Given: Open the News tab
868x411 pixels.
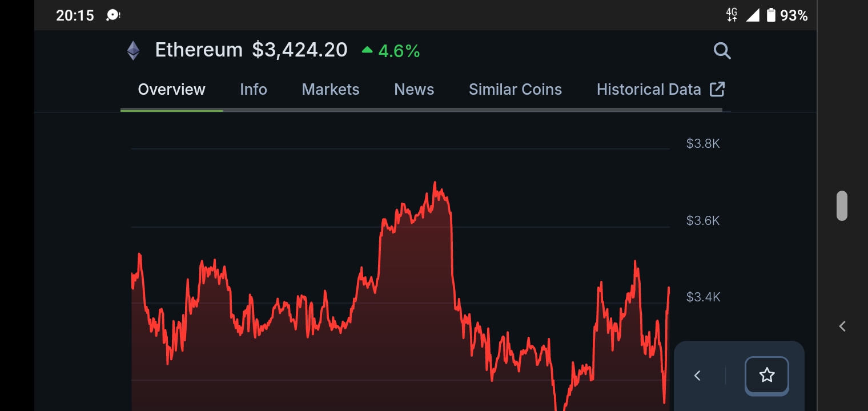Looking at the screenshot, I should 414,90.
